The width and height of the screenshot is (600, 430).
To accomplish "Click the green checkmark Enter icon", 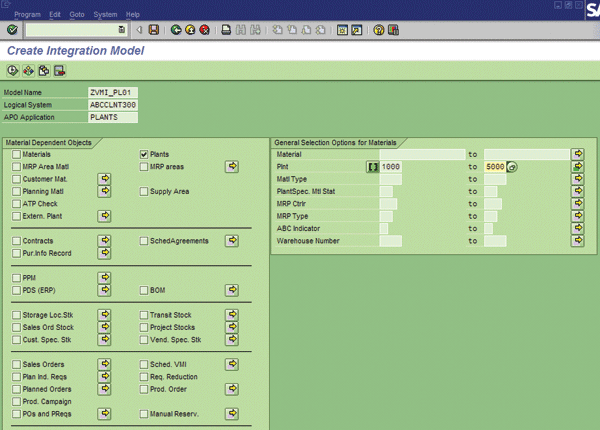I will [x=11, y=30].
